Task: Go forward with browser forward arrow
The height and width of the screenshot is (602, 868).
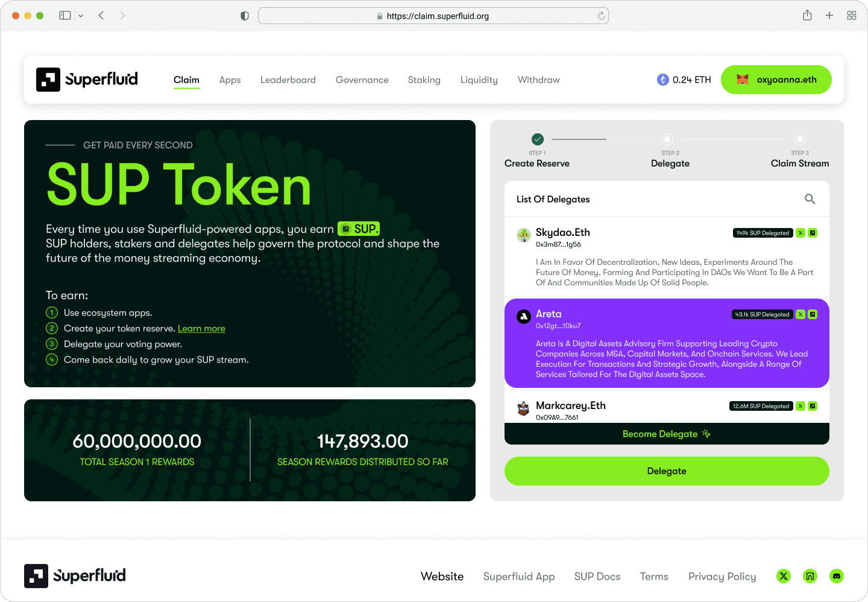Action: 122,16
